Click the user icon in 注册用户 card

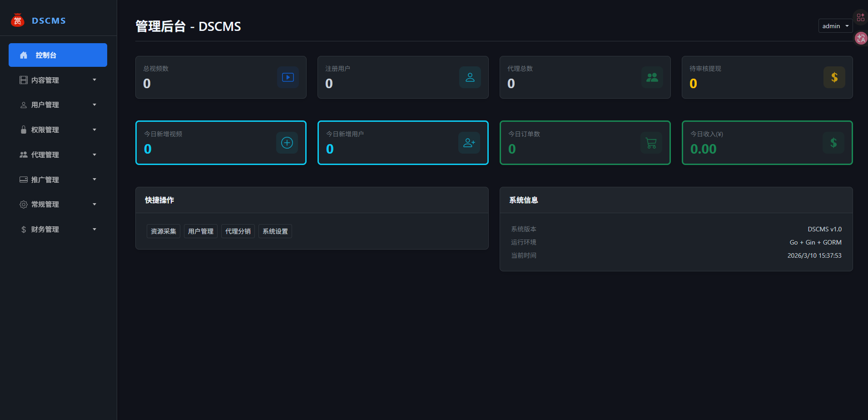470,77
